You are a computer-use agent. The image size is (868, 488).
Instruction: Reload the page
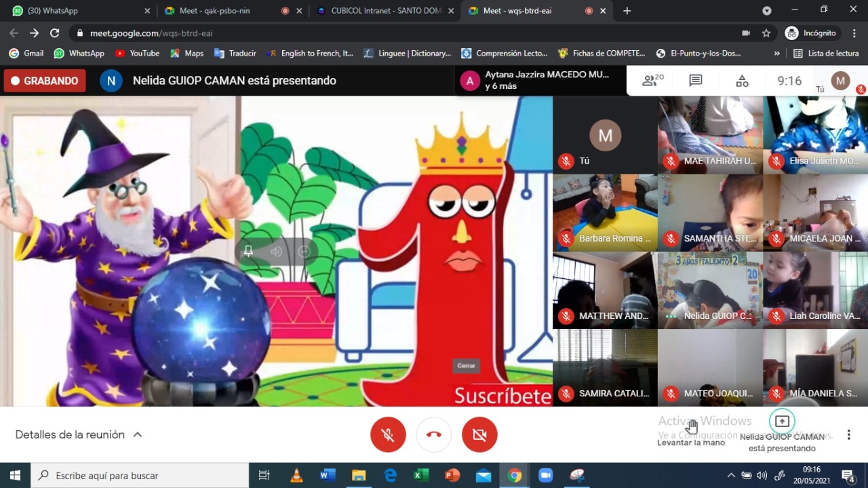tap(55, 33)
